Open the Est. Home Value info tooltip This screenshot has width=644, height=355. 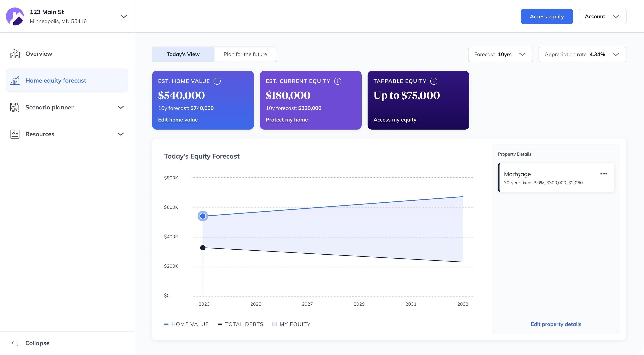[x=217, y=81]
